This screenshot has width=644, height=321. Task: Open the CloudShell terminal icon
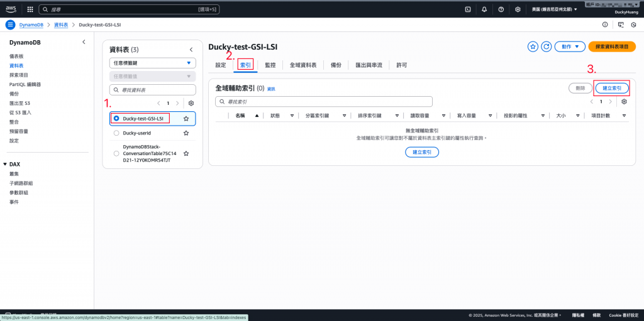pos(468,9)
